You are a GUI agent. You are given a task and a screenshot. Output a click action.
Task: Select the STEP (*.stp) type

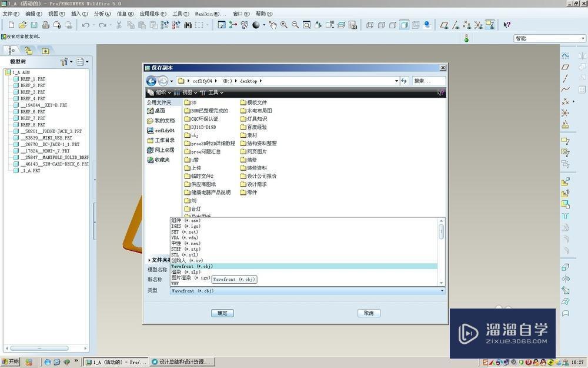coord(186,249)
